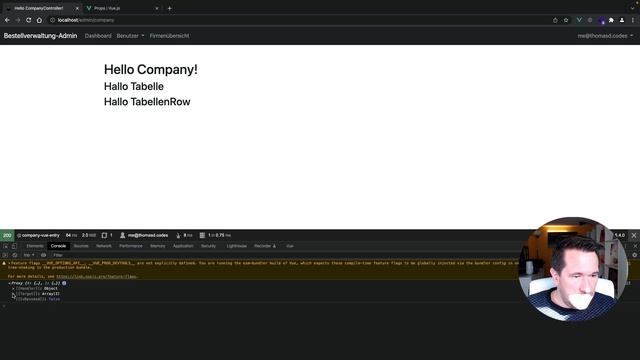
Task: Open the console settings gear icon
Action: (x=634, y=255)
